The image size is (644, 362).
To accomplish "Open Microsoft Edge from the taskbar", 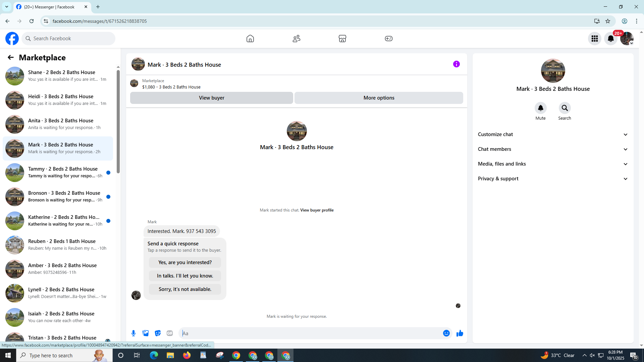I will click(x=154, y=355).
